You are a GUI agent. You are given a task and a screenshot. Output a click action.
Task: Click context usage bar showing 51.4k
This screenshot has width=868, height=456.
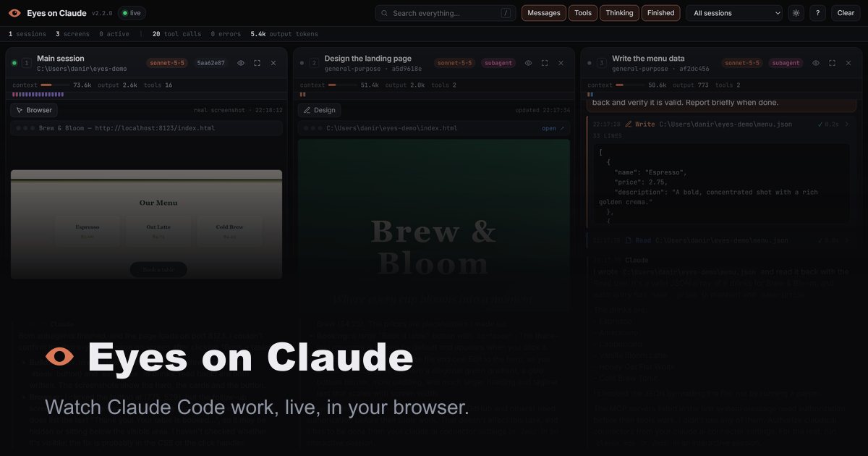click(343, 85)
